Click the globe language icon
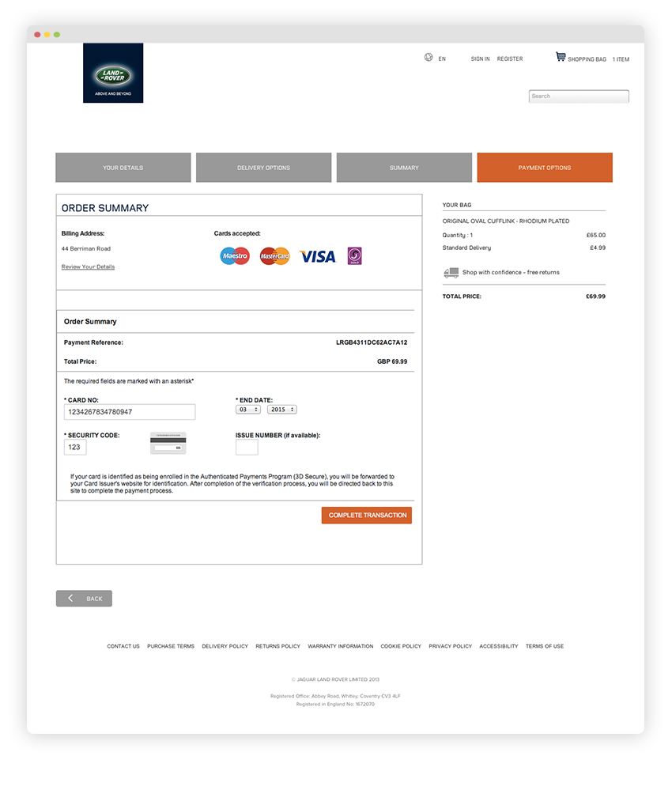Image resolution: width=672 pixels, height=790 pixels. click(x=428, y=58)
